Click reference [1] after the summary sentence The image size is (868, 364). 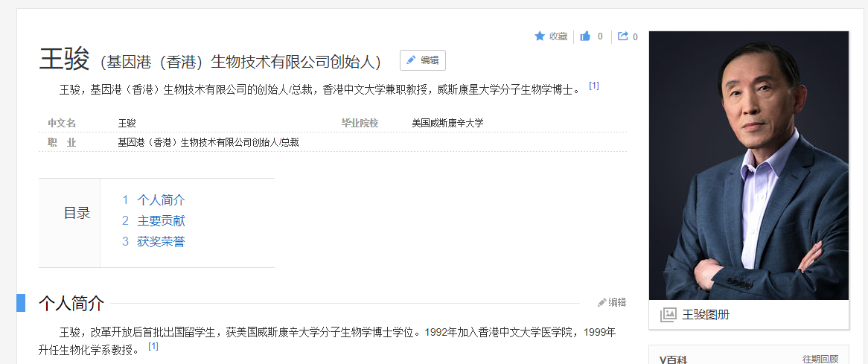click(594, 86)
